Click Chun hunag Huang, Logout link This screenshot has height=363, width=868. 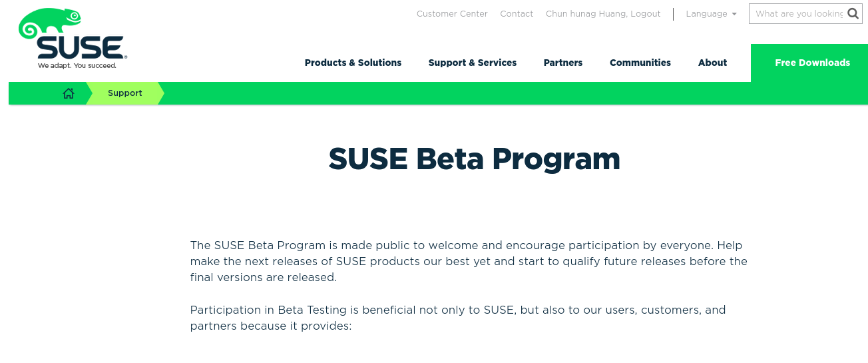tap(603, 14)
